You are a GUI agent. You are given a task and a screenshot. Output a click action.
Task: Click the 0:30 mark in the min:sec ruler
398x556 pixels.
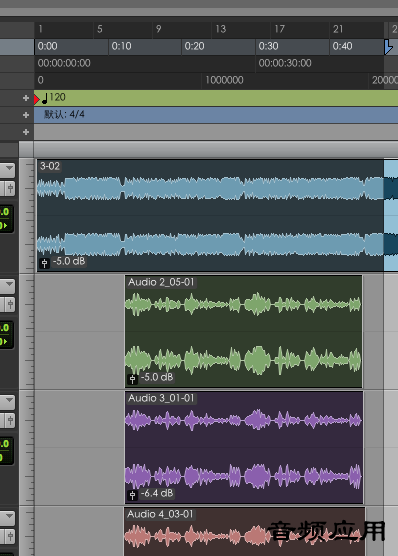click(268, 46)
